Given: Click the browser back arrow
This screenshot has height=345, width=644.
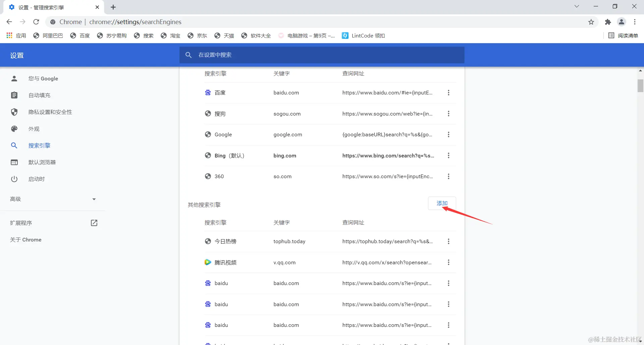Looking at the screenshot, I should point(9,22).
